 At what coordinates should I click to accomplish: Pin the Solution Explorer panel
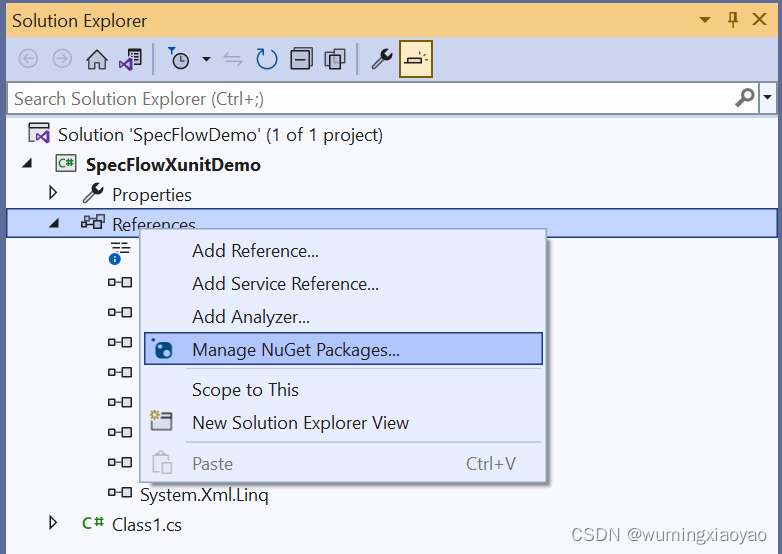(x=733, y=20)
